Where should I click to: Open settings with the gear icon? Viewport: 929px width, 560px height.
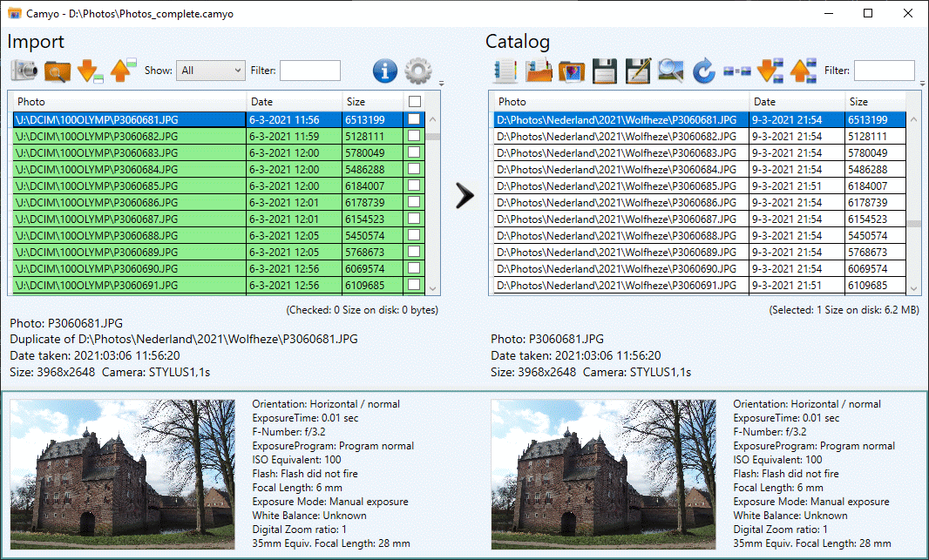tap(418, 71)
